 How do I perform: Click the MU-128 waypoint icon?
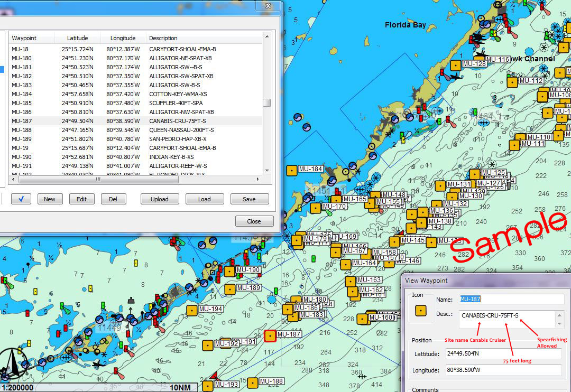(x=455, y=65)
